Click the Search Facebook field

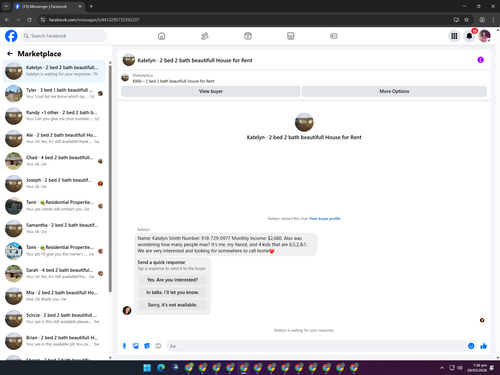coord(64,36)
